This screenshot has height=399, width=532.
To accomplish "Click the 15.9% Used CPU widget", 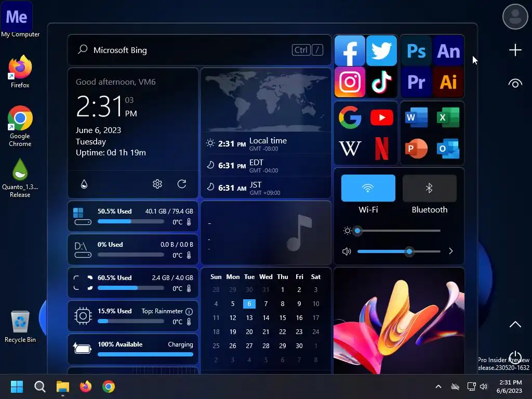I will (x=133, y=316).
